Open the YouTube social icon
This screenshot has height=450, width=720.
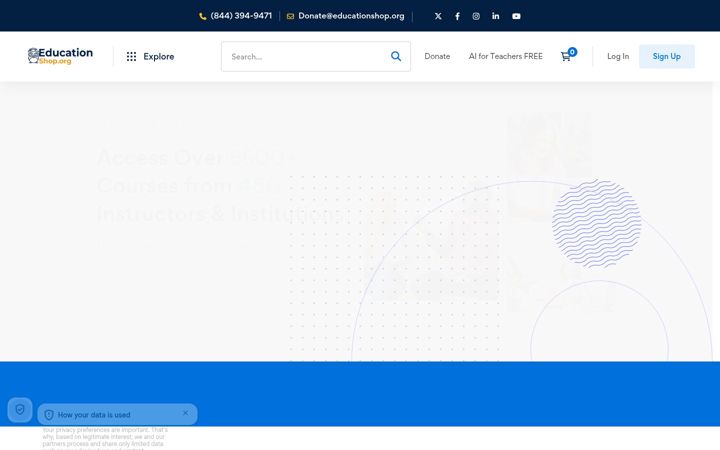(516, 16)
